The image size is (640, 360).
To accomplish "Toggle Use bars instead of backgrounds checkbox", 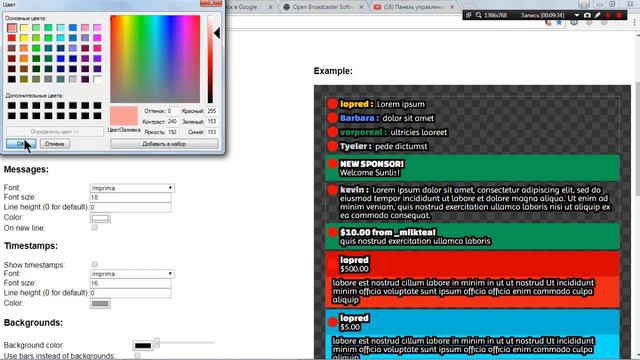I will pos(137,356).
